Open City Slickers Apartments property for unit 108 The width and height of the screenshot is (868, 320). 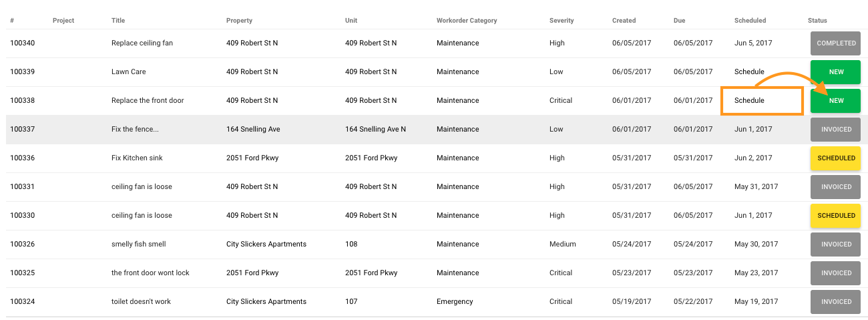coord(266,245)
